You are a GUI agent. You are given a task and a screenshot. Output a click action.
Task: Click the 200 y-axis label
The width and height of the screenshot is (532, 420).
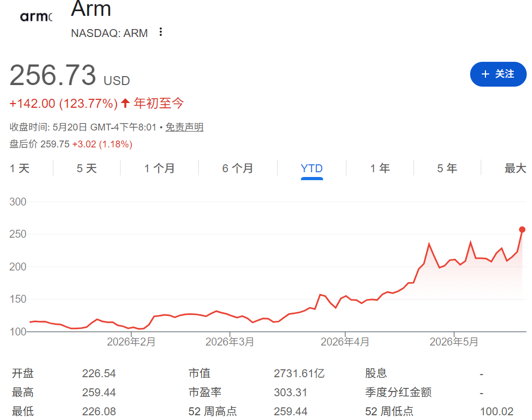[17, 267]
